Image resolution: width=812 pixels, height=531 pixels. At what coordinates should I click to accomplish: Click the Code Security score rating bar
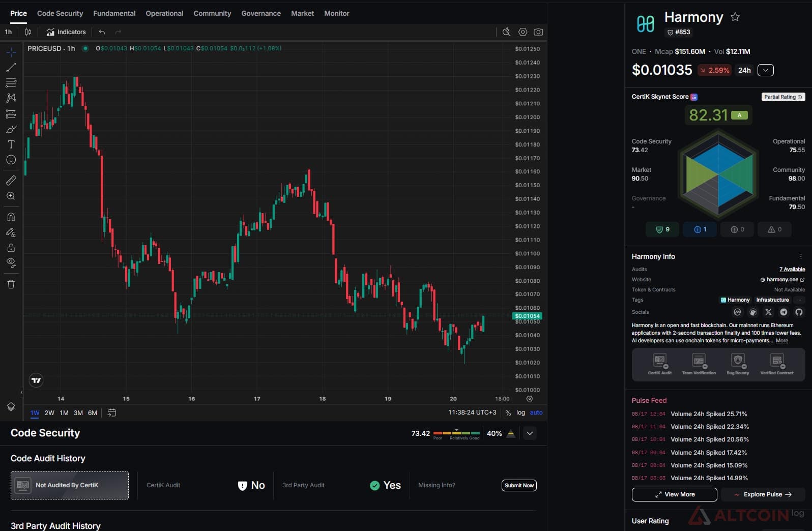click(x=456, y=433)
